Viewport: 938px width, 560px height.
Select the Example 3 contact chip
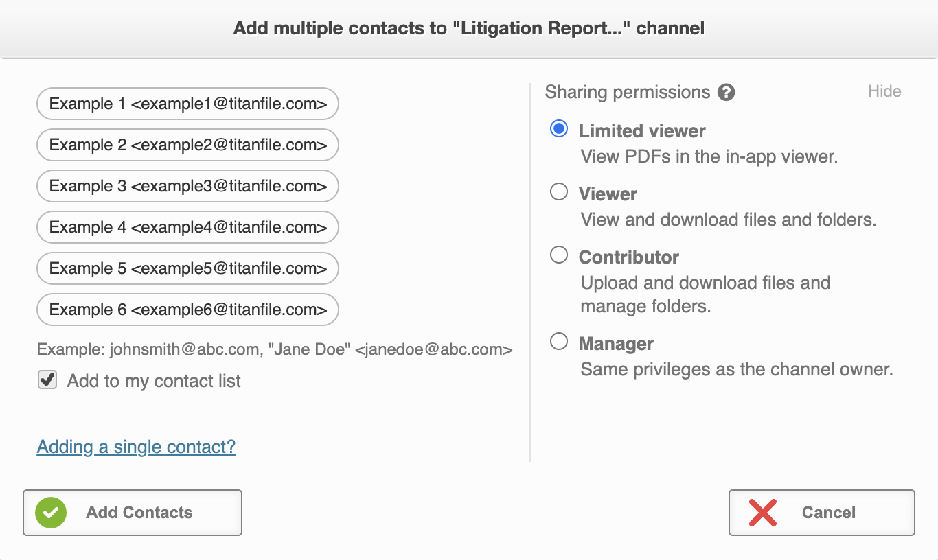tap(187, 186)
